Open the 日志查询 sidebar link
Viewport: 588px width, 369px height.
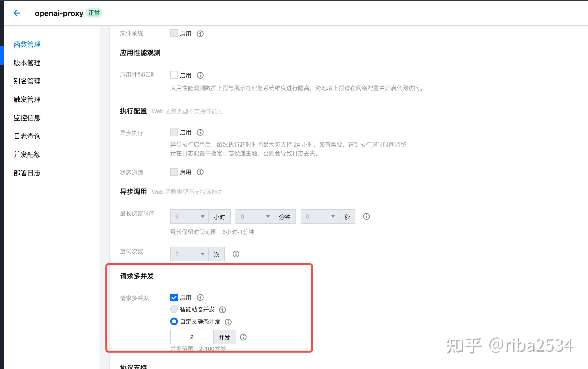[x=27, y=136]
